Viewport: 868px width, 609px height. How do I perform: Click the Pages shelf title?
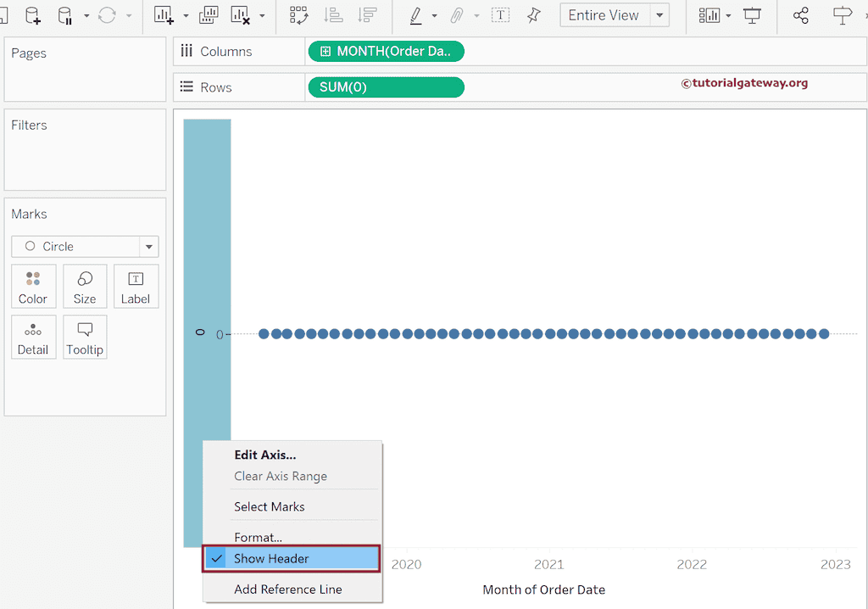click(29, 53)
